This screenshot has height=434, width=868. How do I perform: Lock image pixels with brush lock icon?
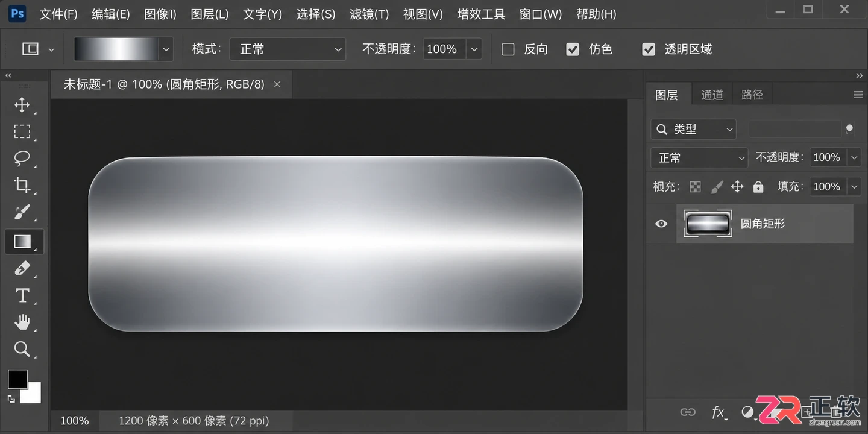(x=716, y=187)
